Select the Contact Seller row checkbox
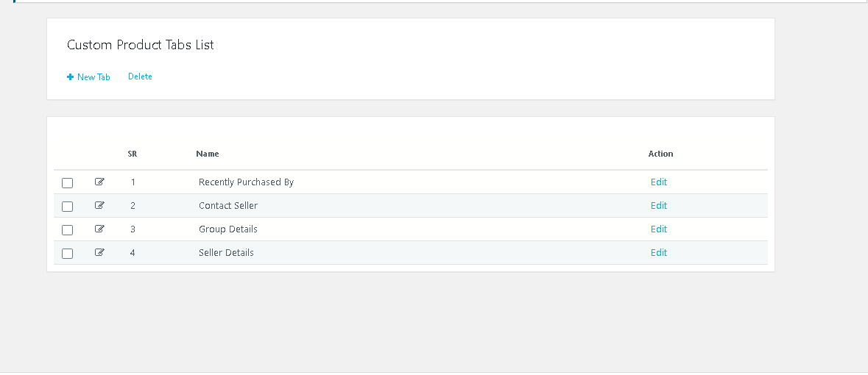The image size is (868, 375). coord(68,207)
